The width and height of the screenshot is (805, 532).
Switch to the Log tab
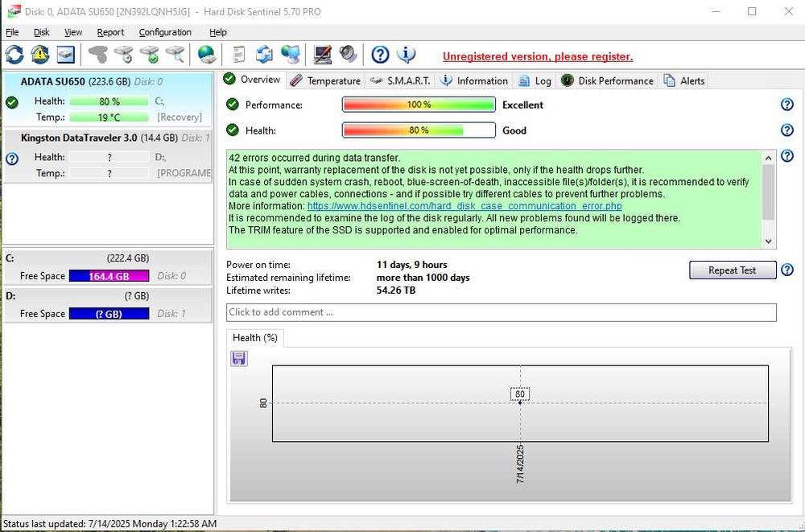coord(535,80)
